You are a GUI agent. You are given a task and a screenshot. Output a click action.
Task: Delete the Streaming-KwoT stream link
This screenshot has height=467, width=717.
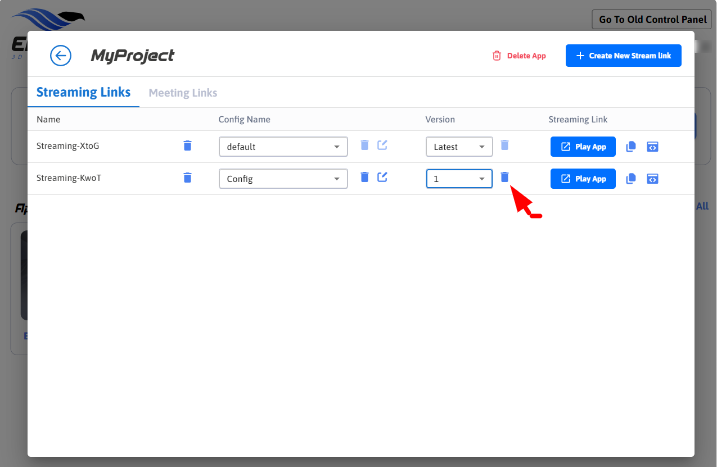[x=187, y=178]
